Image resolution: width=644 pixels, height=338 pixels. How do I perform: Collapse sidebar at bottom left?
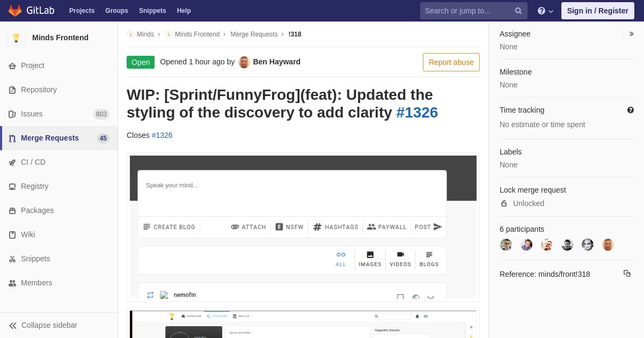43,325
